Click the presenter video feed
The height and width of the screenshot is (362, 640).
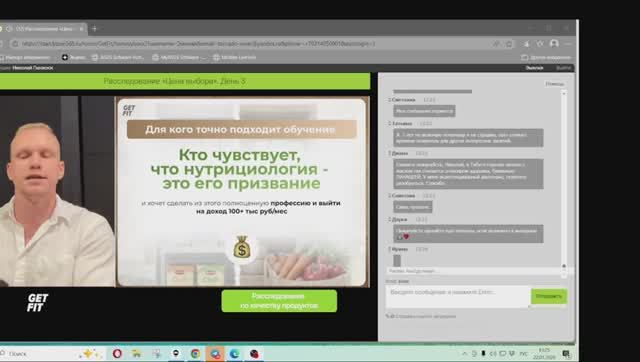tap(57, 191)
